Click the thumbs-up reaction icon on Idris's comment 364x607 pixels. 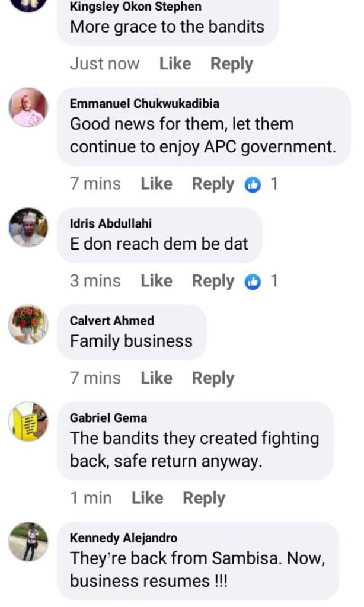pyautogui.click(x=253, y=281)
